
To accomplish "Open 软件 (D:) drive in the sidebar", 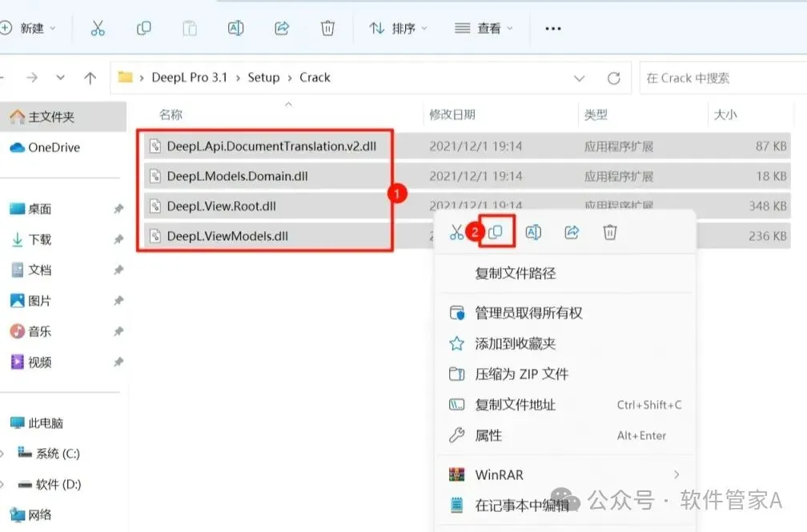I will (x=49, y=484).
